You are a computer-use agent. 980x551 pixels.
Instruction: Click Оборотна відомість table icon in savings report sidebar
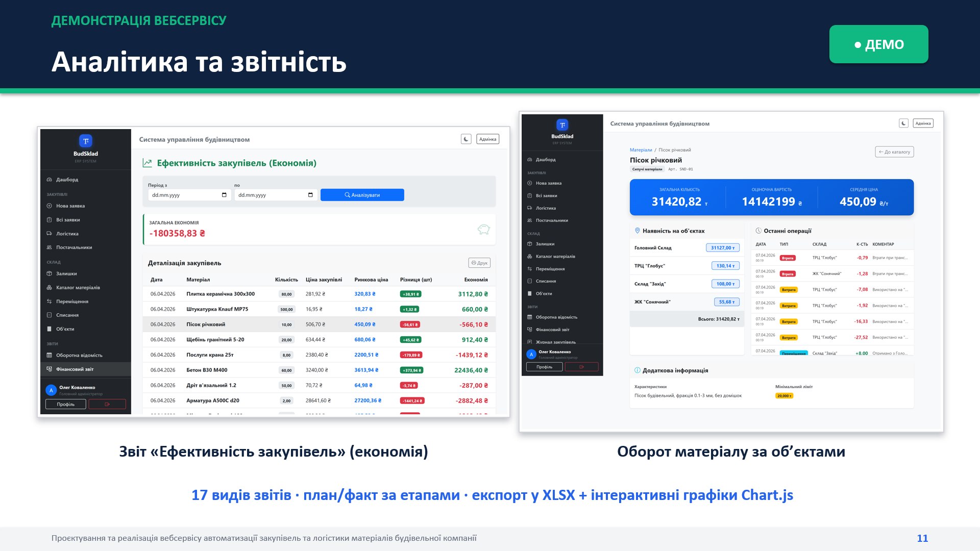pyautogui.click(x=49, y=355)
